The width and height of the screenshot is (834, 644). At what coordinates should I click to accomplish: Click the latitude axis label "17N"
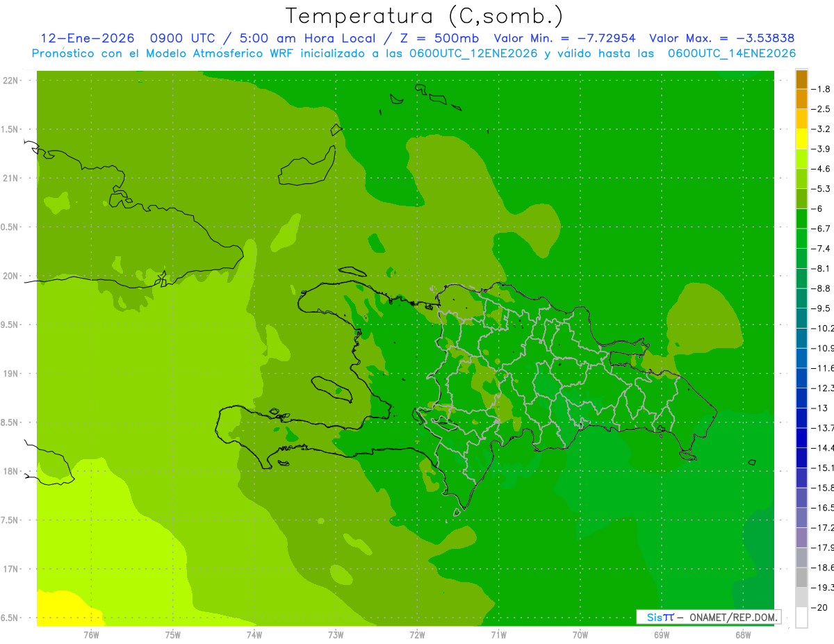click(x=10, y=569)
